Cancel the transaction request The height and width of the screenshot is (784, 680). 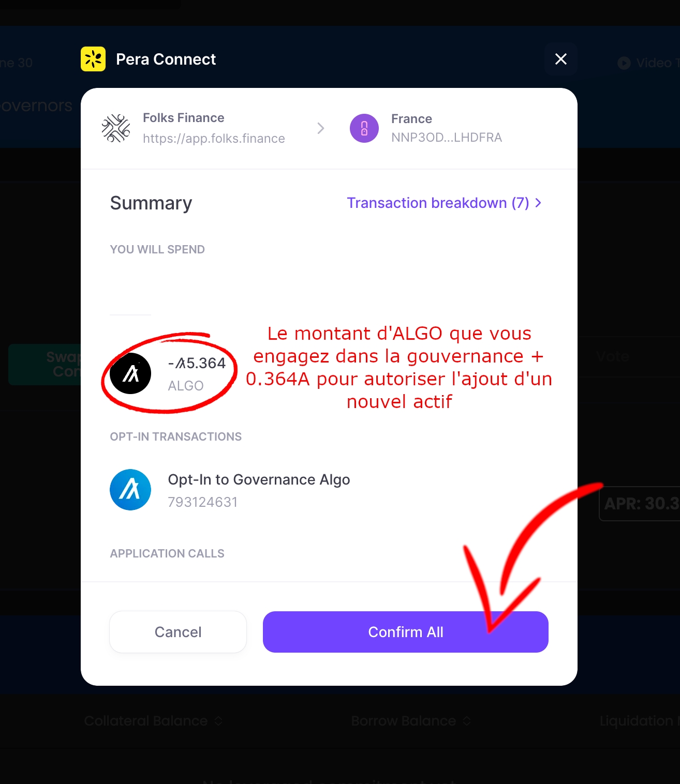(x=178, y=632)
